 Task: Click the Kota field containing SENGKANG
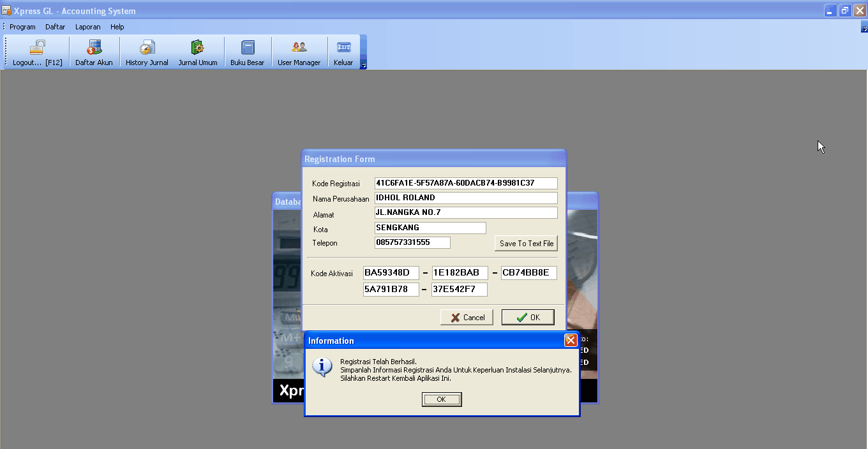[x=430, y=228]
